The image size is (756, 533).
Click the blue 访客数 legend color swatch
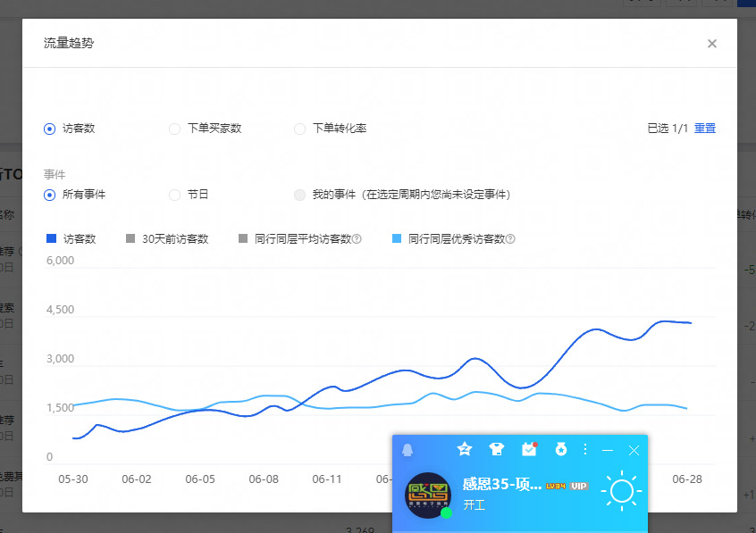click(50, 238)
